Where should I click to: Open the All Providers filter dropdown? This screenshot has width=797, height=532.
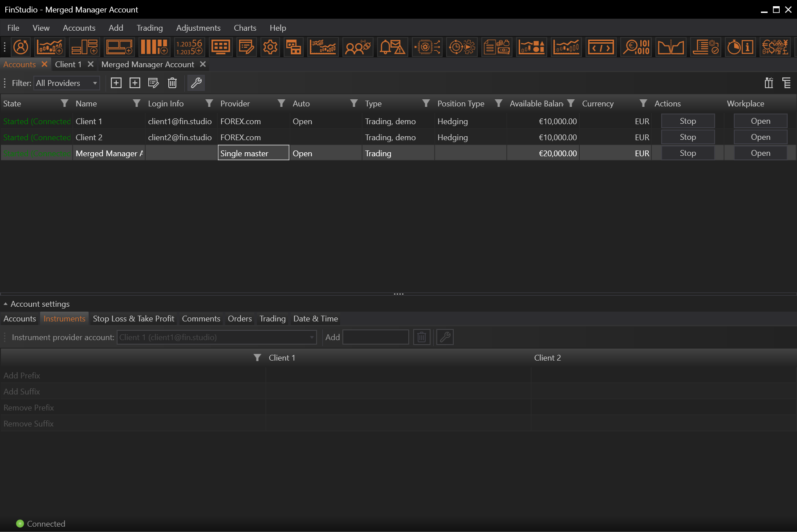coord(66,83)
